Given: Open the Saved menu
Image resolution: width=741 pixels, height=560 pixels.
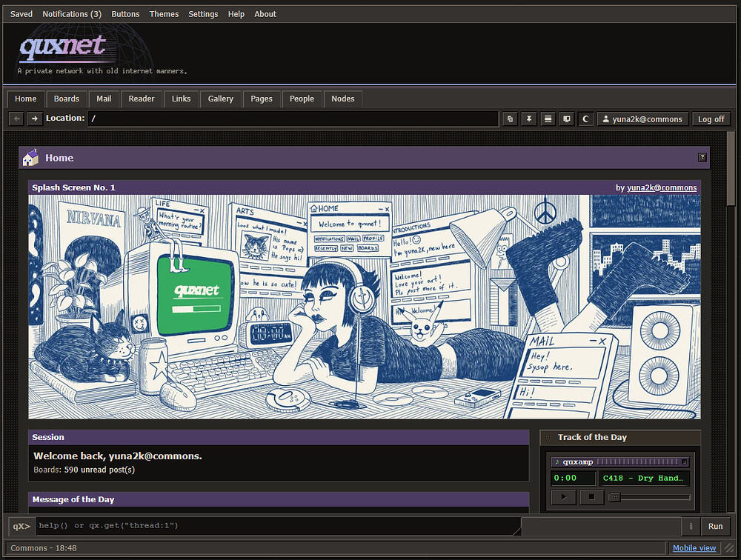Looking at the screenshot, I should [21, 14].
